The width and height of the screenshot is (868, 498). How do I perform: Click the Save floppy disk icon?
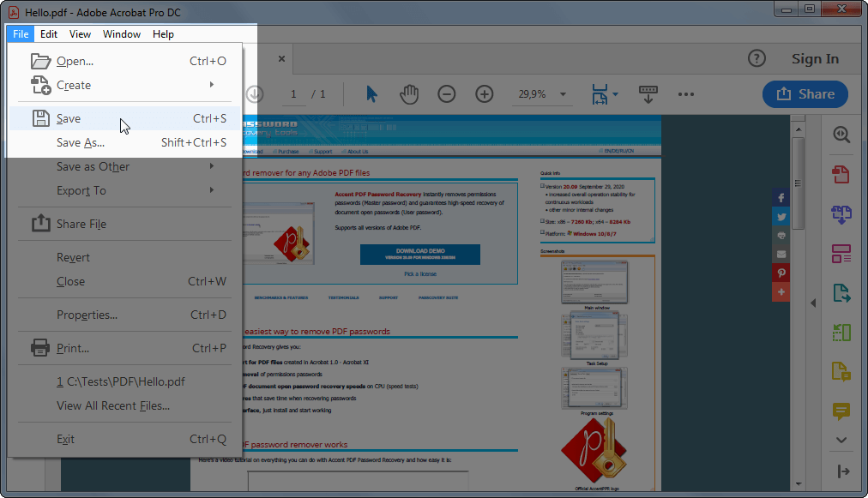coord(40,118)
